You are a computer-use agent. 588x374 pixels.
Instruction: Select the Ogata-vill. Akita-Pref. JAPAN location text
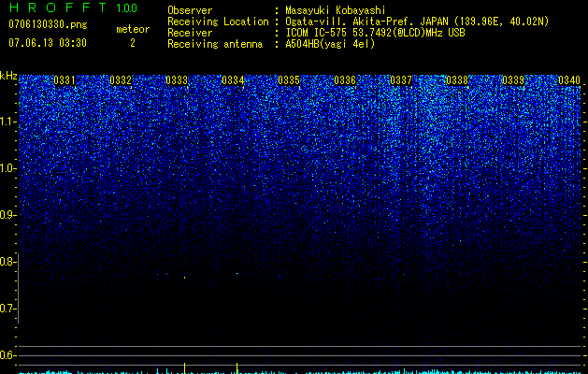[417, 22]
